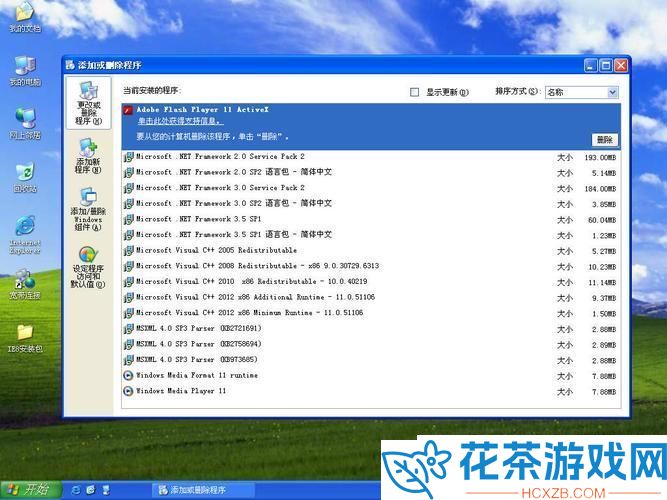Select Visual C++ 2010 x86 Redistributable row
This screenshot has height=500, width=667.
(x=371, y=282)
